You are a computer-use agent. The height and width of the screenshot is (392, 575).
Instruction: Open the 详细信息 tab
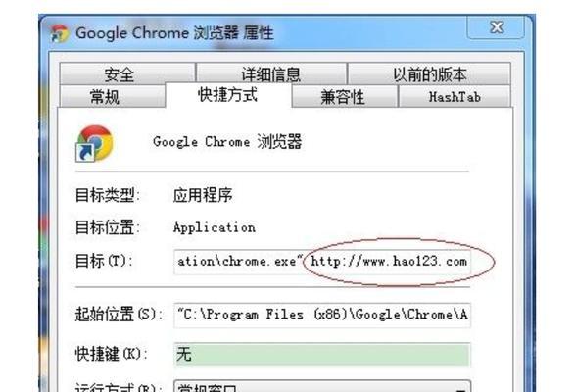[x=271, y=73]
